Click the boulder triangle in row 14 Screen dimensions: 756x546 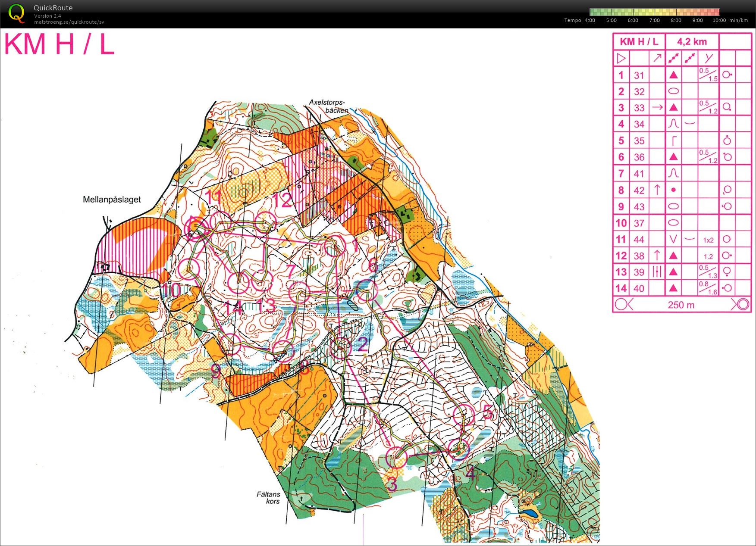coord(673,288)
